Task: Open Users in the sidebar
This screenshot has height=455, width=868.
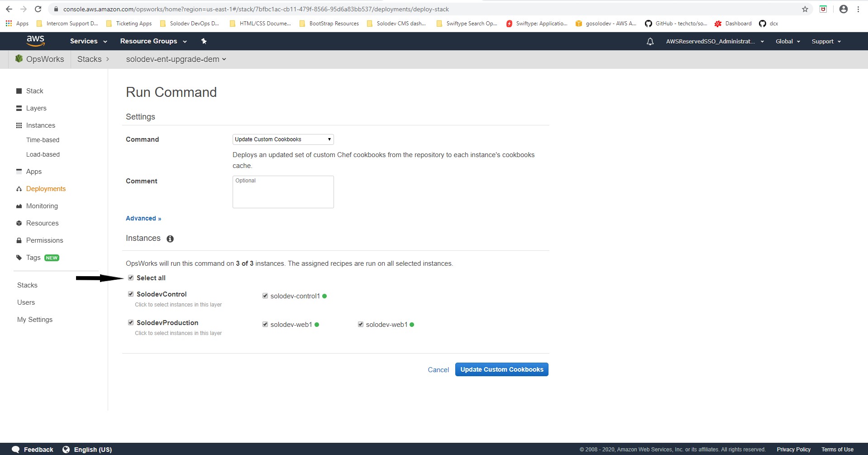Action: pos(26,302)
